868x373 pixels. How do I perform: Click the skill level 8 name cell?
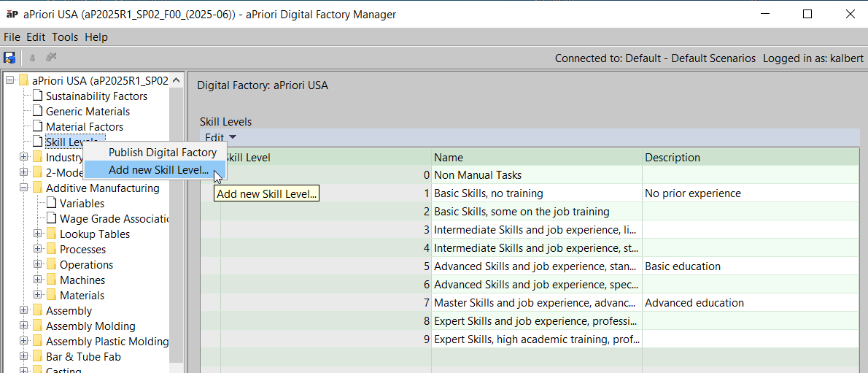point(536,321)
